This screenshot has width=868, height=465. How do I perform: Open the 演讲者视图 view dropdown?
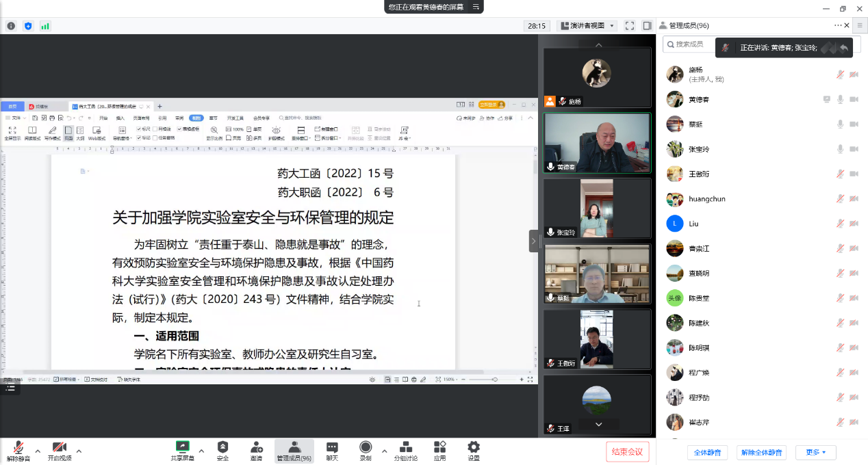[587, 26]
